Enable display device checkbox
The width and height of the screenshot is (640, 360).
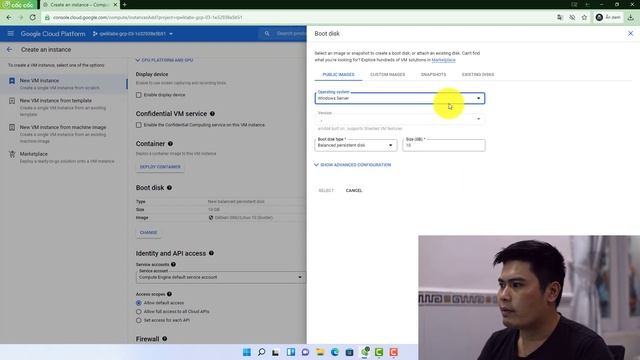pyautogui.click(x=139, y=95)
